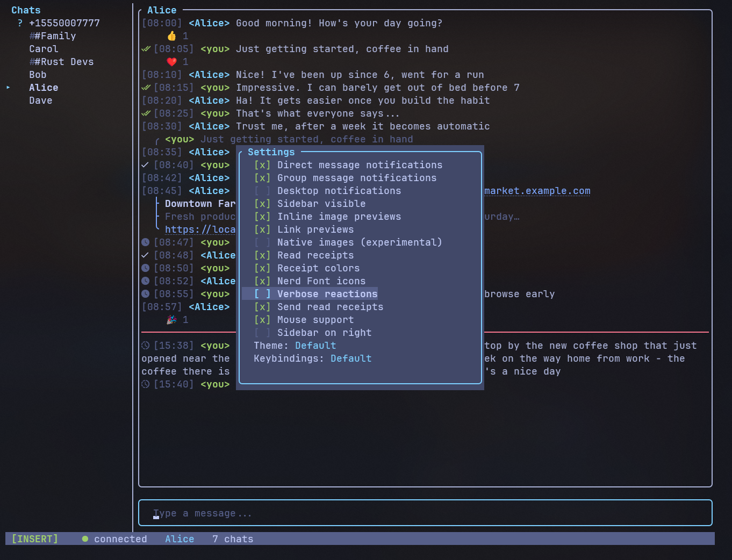The image size is (732, 560).
Task: Click the arrow marker beside Alice chat
Action: coord(9,88)
